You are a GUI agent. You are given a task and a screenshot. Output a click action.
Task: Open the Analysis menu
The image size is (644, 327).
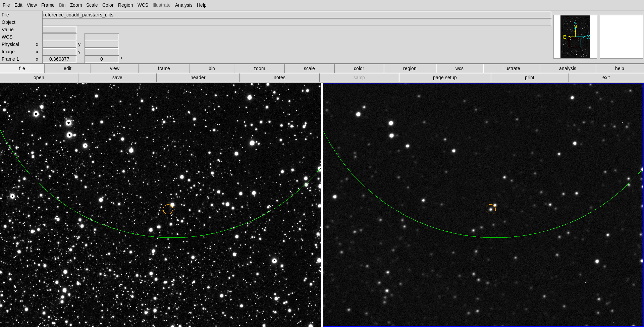tap(183, 5)
